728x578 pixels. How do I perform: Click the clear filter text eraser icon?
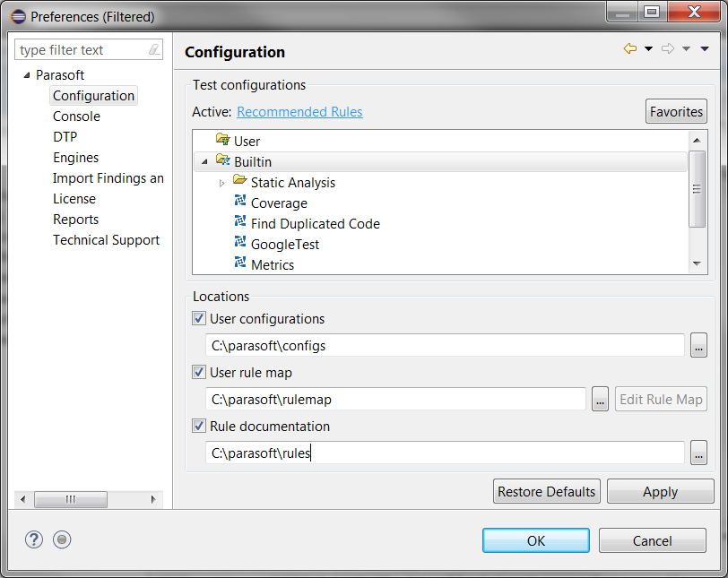[x=154, y=49]
